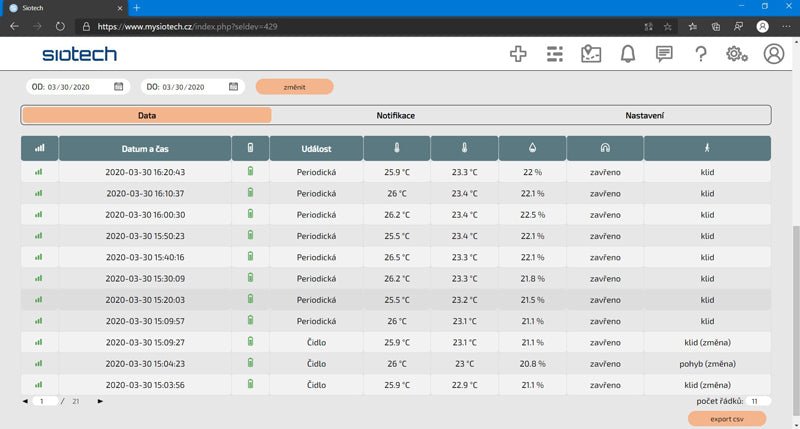The image size is (800, 429).
Task: Click the plus add-device icon
Action: tap(518, 54)
